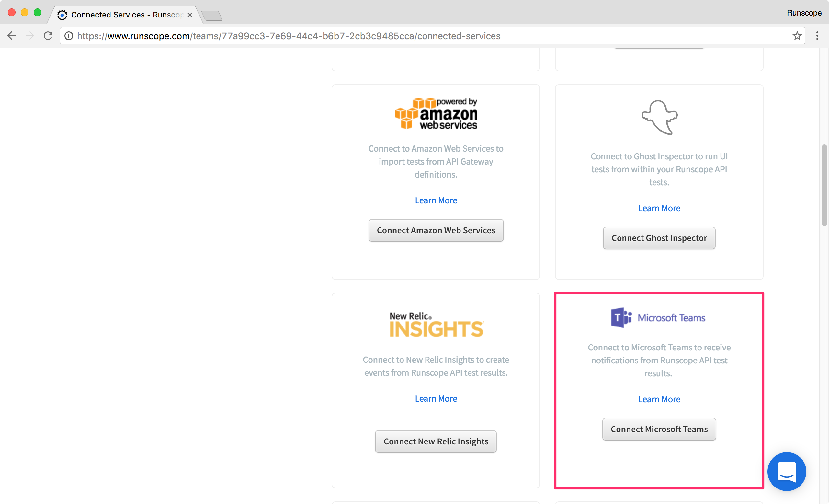Click the Ghost Inspector ghost logo
This screenshot has height=504, width=829.
tap(659, 118)
